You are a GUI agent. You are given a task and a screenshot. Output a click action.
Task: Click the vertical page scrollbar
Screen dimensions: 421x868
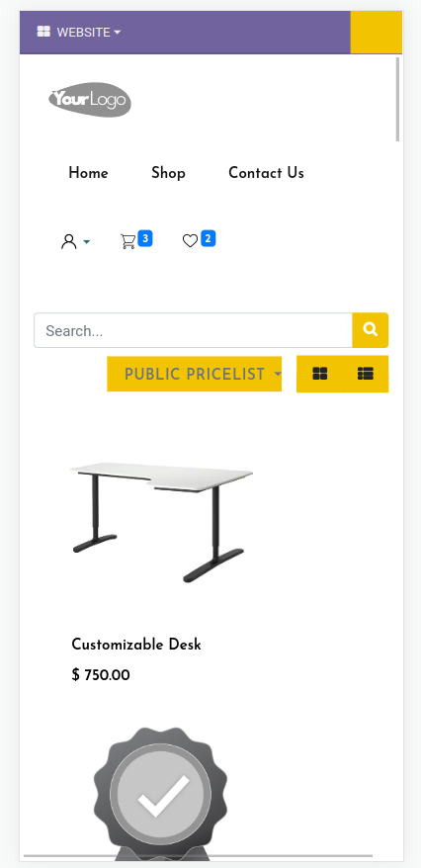(x=397, y=100)
